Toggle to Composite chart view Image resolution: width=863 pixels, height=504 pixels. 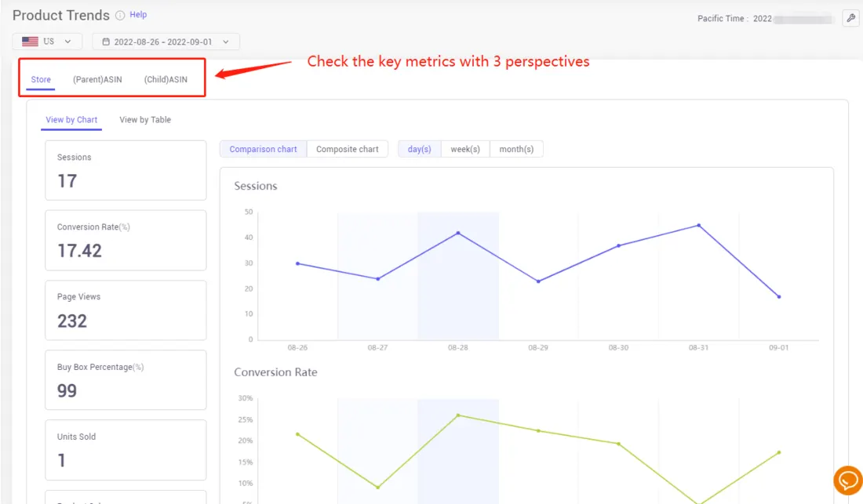point(348,148)
